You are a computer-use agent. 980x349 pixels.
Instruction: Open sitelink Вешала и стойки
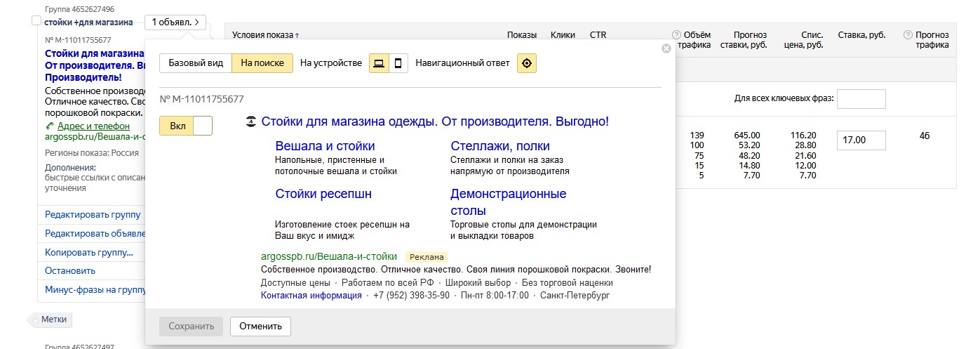[325, 146]
